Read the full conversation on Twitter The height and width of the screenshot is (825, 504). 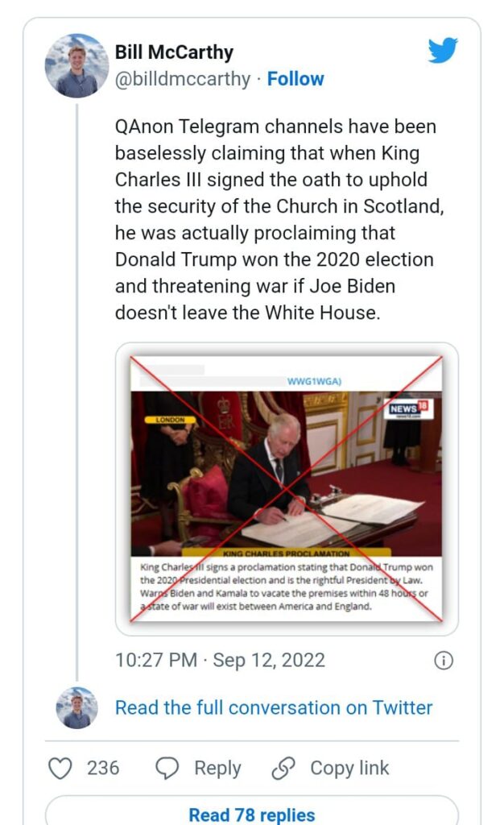click(274, 707)
